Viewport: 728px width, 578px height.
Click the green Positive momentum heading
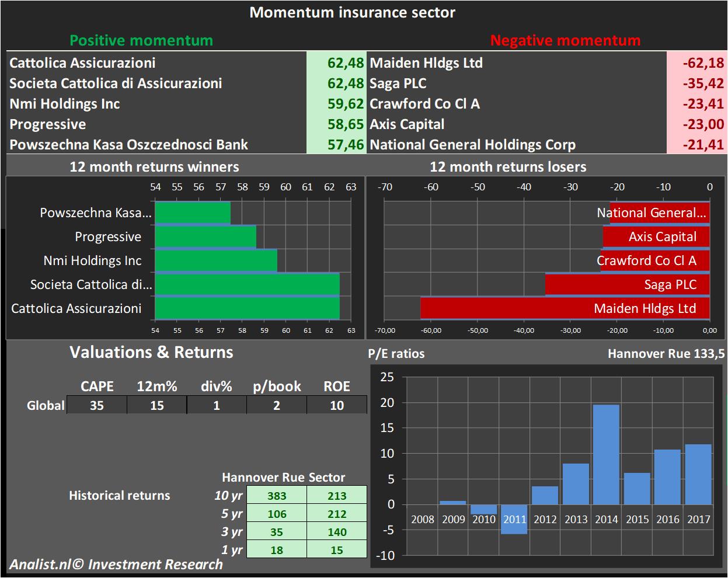141,40
